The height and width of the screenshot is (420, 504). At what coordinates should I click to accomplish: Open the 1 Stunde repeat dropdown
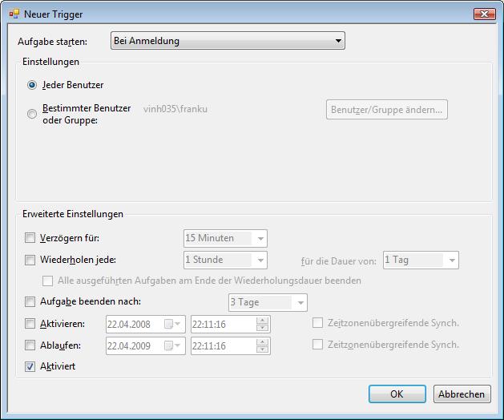[225, 260]
